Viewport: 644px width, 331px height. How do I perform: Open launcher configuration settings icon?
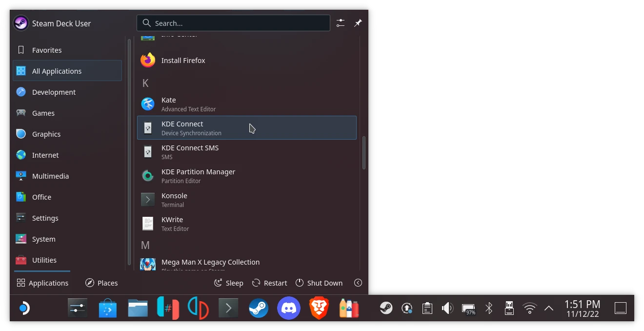(341, 23)
